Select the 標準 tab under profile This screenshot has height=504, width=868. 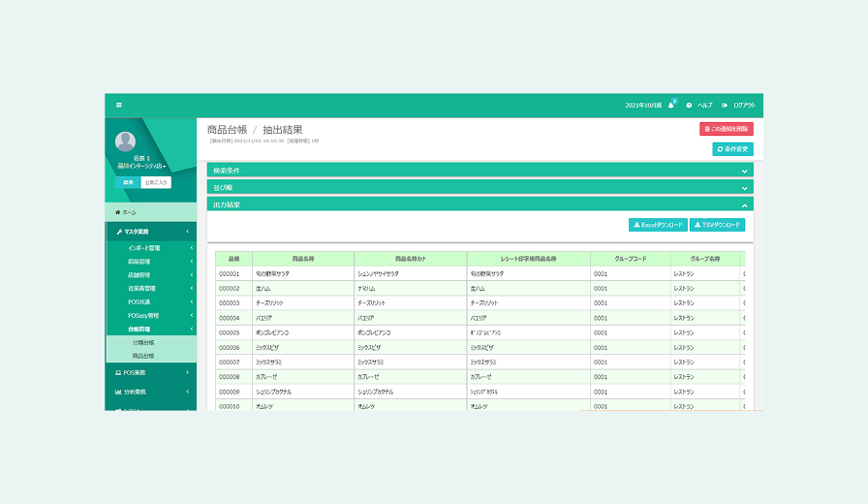(128, 182)
